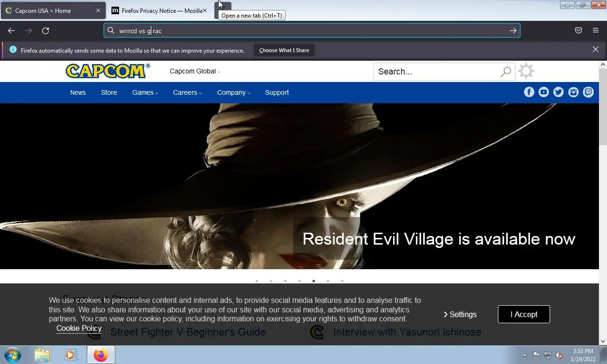Expand the Games menu

tap(145, 92)
